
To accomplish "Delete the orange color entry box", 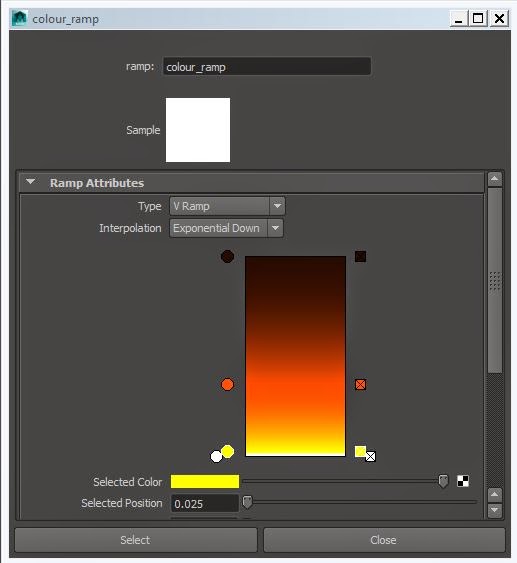I will [x=360, y=384].
